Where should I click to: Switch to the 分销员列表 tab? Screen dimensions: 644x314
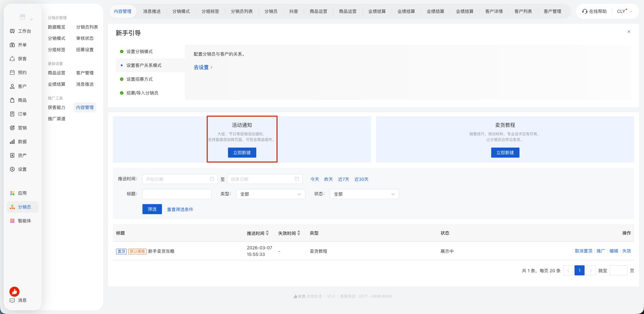pyautogui.click(x=242, y=11)
